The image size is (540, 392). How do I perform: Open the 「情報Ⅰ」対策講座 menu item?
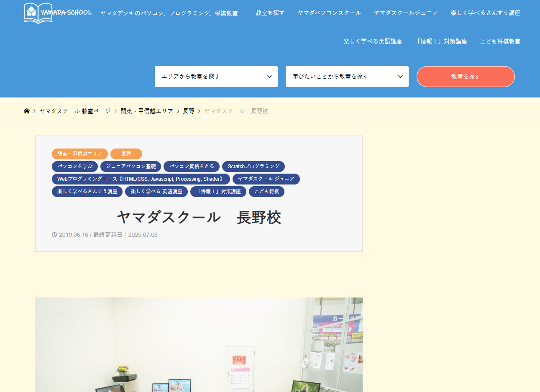441,41
